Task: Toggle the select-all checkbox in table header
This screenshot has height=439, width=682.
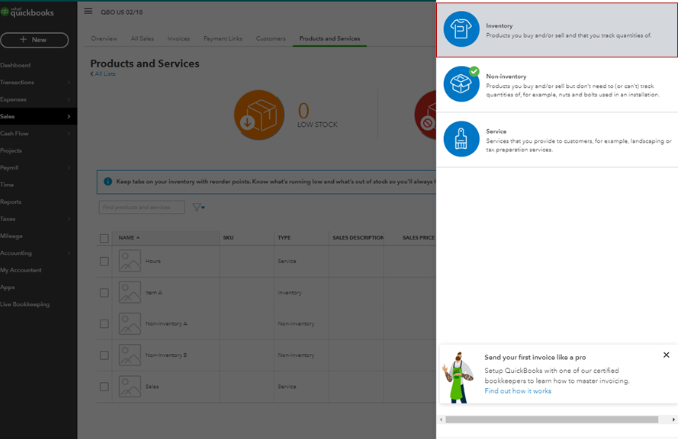Action: (x=104, y=238)
